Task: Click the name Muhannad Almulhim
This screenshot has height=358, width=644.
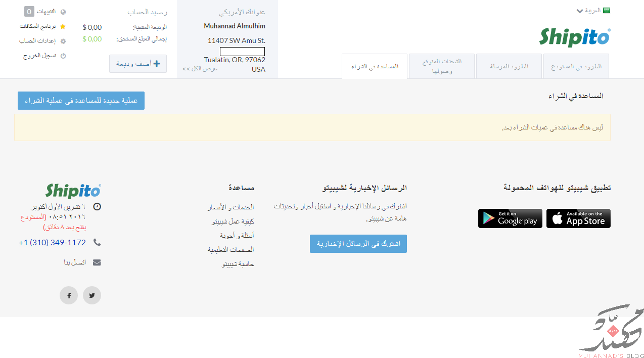Action: point(235,26)
